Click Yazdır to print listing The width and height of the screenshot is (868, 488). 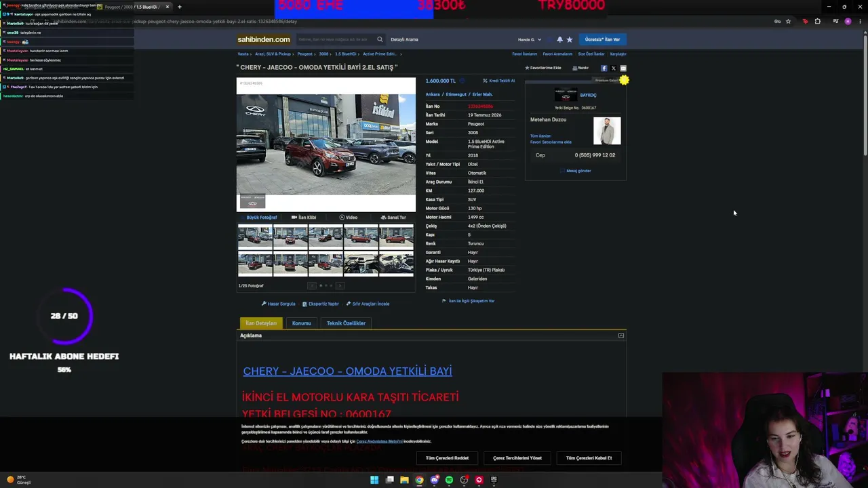coord(580,68)
